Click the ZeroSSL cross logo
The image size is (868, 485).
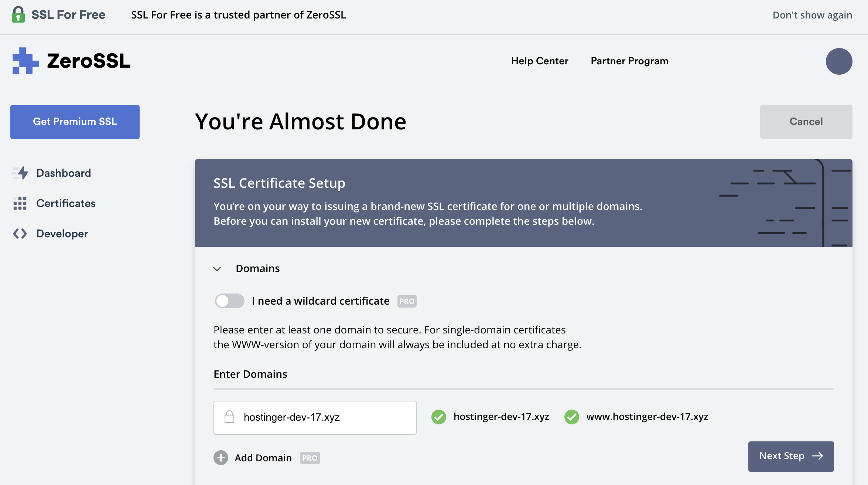(25, 61)
